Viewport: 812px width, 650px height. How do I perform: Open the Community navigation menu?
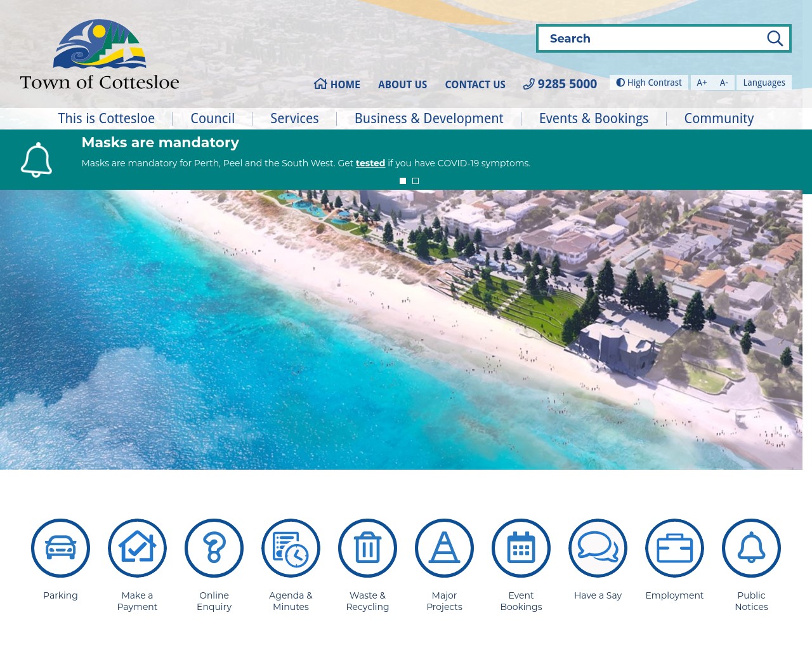719,118
